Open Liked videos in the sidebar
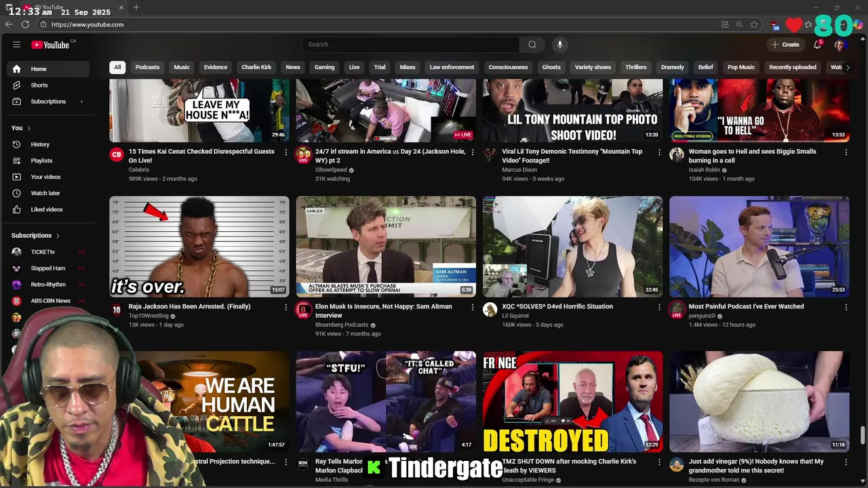The image size is (868, 488). (x=47, y=209)
